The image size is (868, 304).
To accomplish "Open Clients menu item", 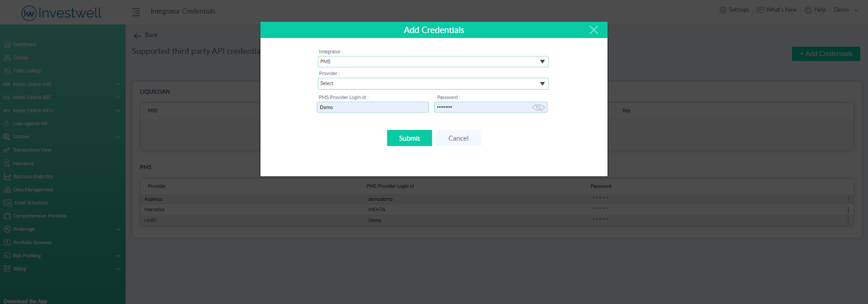I will pyautogui.click(x=21, y=58).
